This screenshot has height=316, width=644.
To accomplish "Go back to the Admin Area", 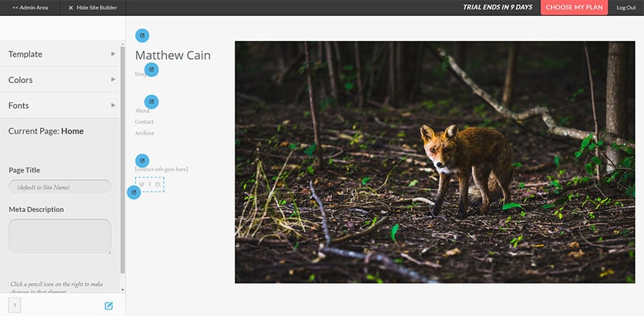I will click(x=30, y=8).
